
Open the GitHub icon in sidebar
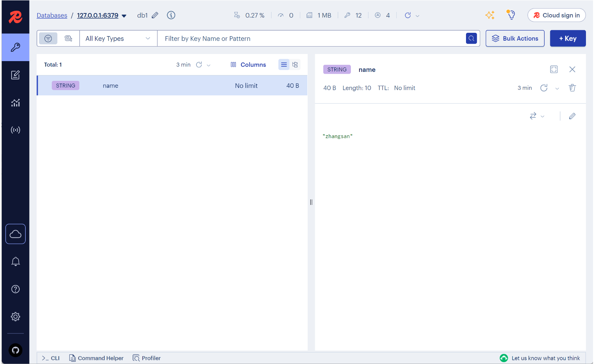[15, 350]
